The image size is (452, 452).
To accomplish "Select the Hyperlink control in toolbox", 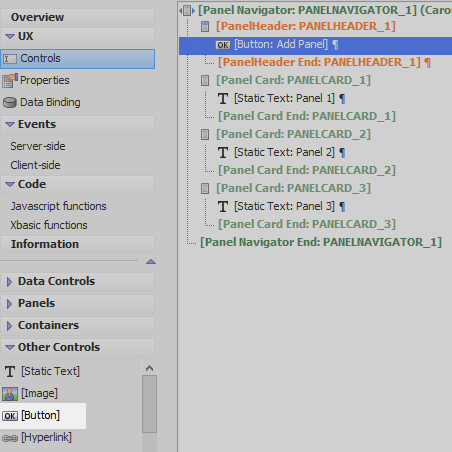I will point(37,438).
